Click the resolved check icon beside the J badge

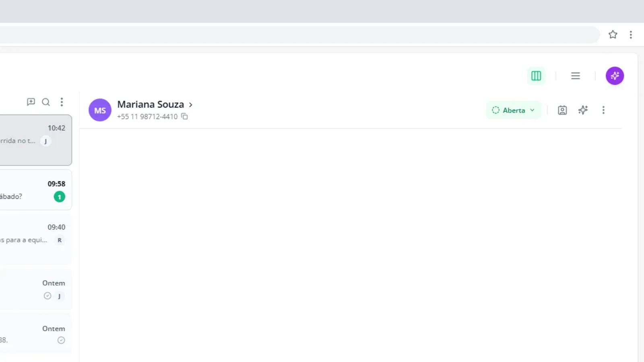(x=47, y=296)
